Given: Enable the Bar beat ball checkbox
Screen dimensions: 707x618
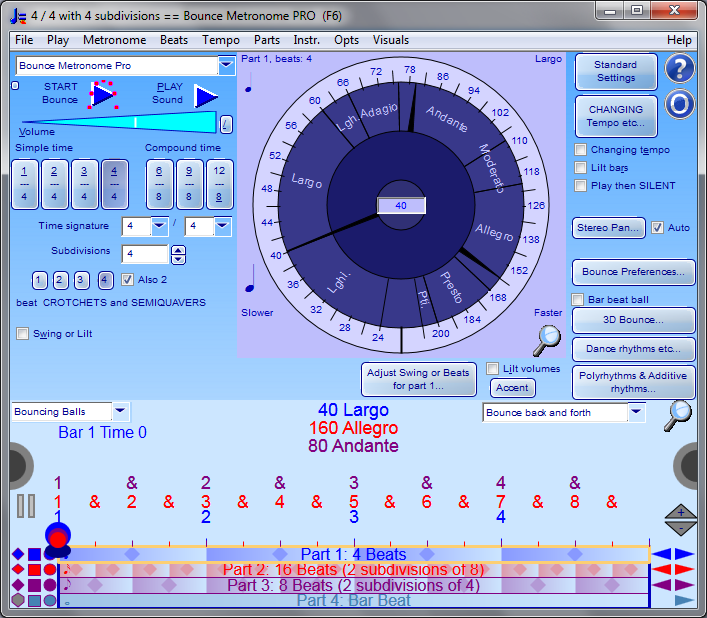Looking at the screenshot, I should click(577, 300).
